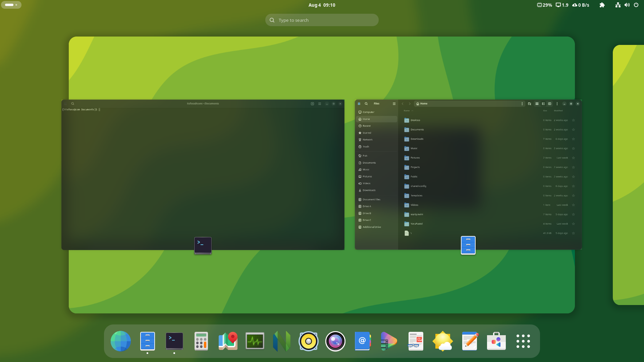Open the web browser globe icon in dock
644x362 pixels.
tap(121, 341)
